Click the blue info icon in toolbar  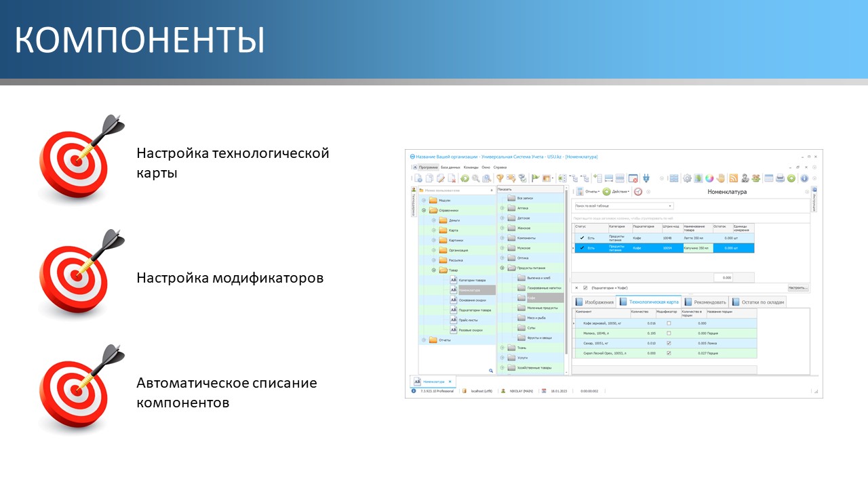coord(804,178)
